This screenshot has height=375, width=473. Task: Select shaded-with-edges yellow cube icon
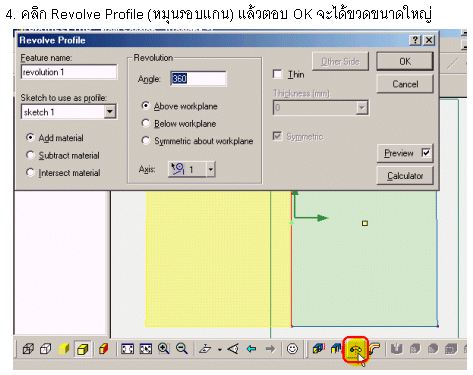(x=82, y=349)
